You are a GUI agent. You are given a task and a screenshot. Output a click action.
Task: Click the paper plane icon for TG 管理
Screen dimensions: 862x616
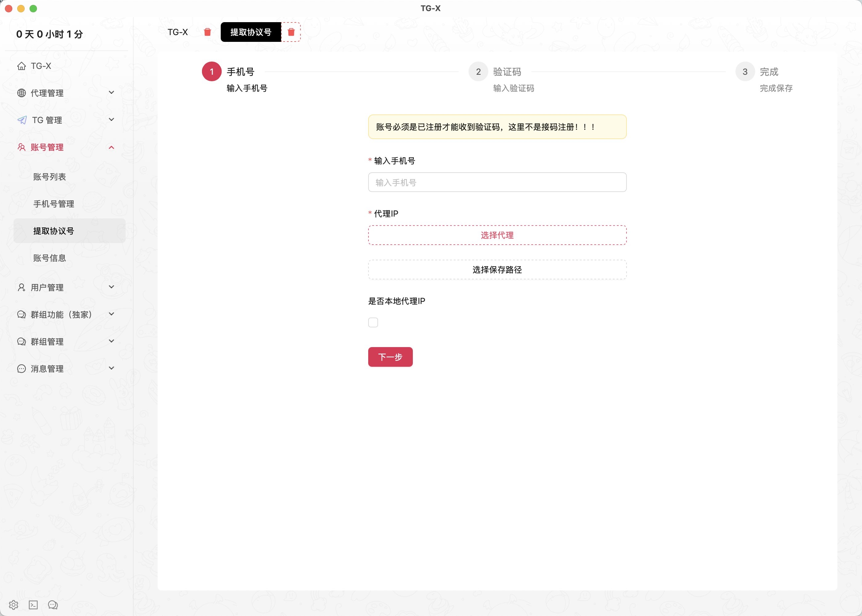(x=22, y=120)
